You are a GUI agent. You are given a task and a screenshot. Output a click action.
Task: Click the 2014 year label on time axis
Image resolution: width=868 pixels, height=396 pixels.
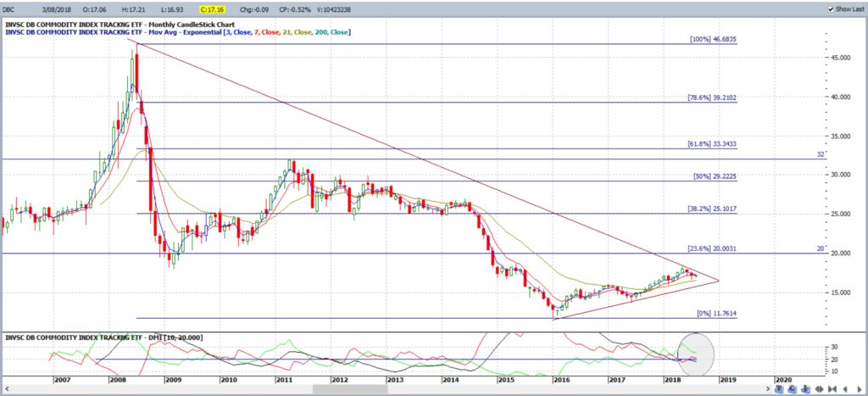[451, 381]
